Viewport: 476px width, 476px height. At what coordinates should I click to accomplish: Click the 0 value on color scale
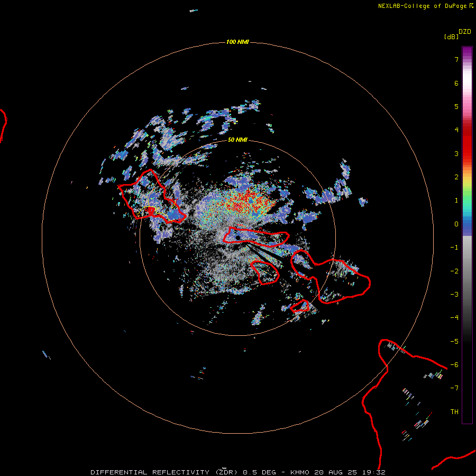[456, 224]
